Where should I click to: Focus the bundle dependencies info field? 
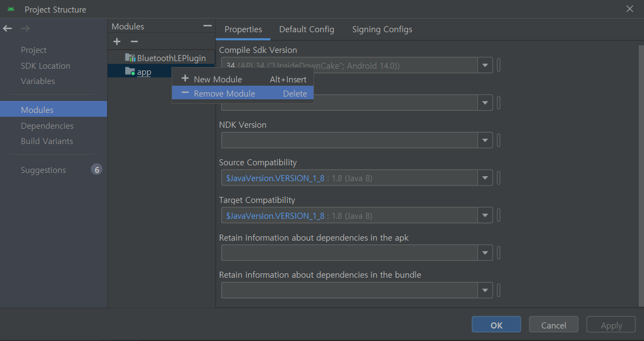click(x=350, y=290)
